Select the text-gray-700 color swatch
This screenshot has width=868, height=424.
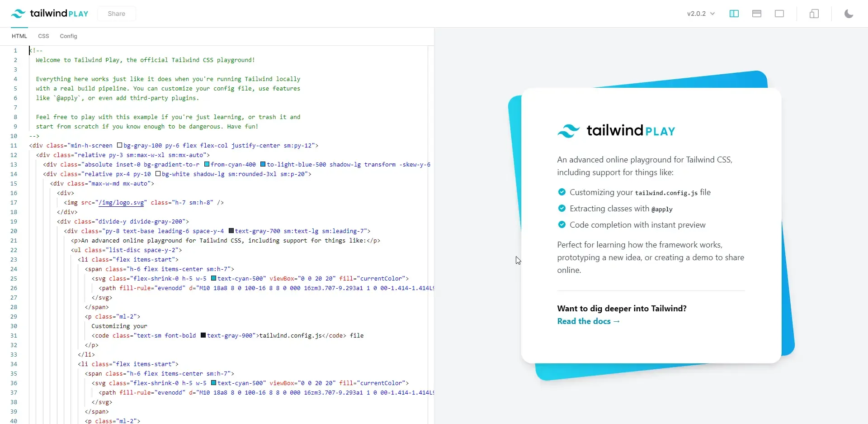click(x=231, y=231)
